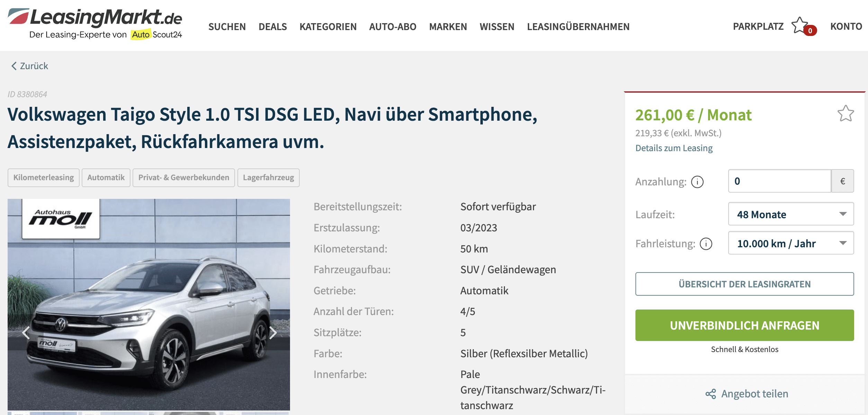Image resolution: width=868 pixels, height=415 pixels.
Task: Open Parkplatz star icon in header
Action: coord(800,26)
